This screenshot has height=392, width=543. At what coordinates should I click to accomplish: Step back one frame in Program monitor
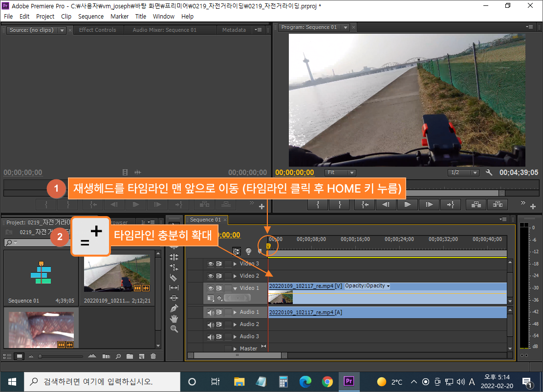[x=386, y=205]
